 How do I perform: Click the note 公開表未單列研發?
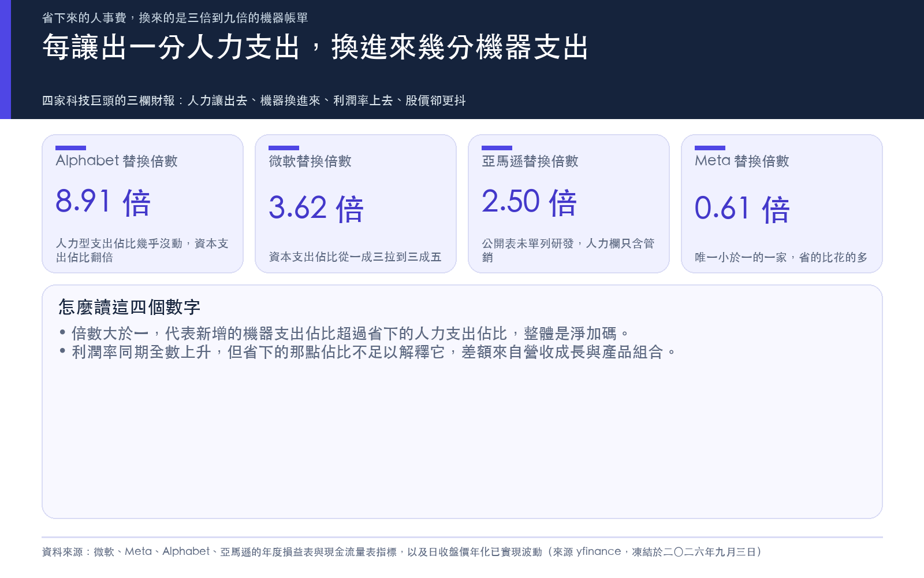coord(568,250)
